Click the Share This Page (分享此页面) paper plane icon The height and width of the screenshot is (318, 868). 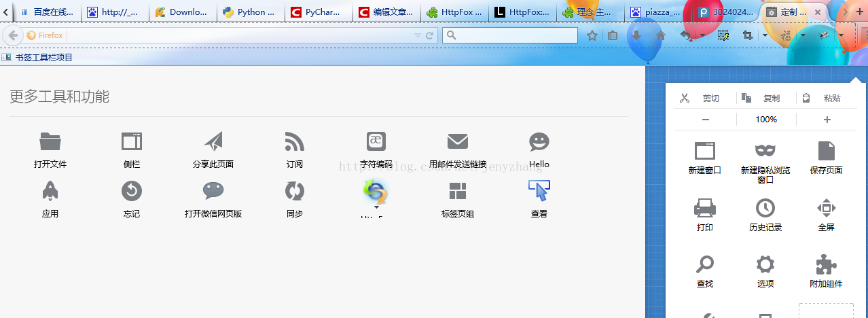point(213,141)
